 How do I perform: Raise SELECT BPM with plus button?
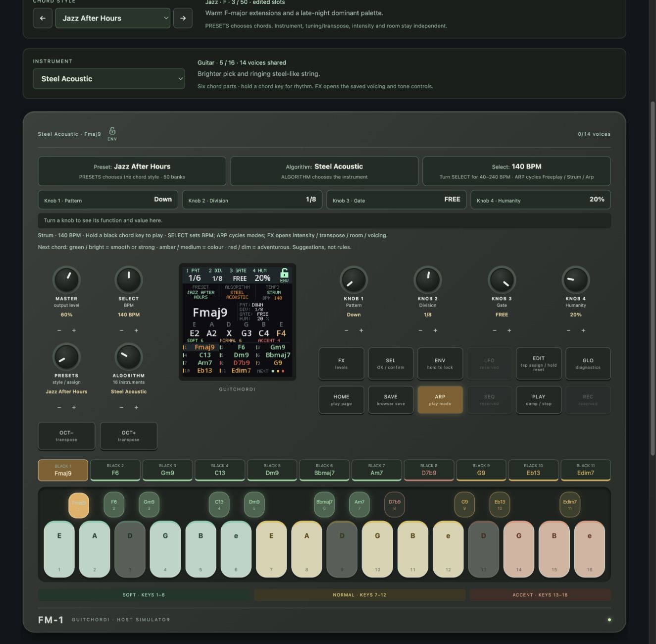[x=136, y=330]
